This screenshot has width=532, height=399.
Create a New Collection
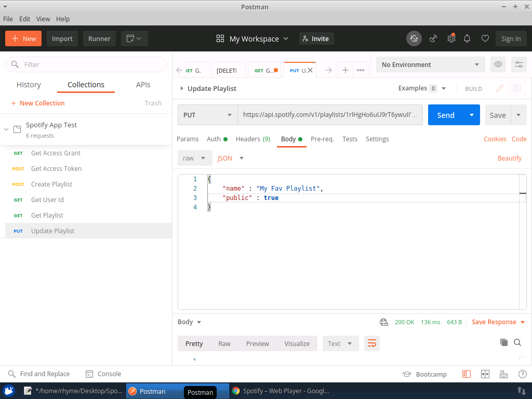37,103
